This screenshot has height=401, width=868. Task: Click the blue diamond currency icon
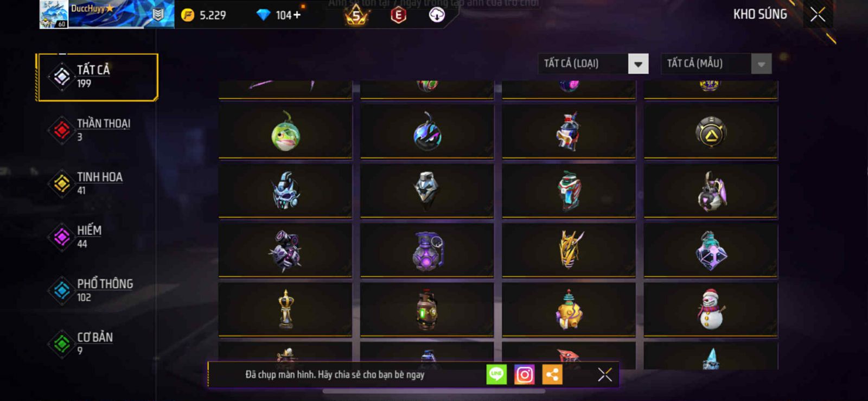click(263, 15)
